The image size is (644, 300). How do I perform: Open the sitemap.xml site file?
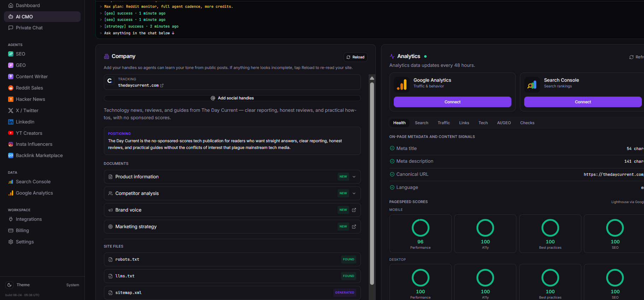coord(232,293)
